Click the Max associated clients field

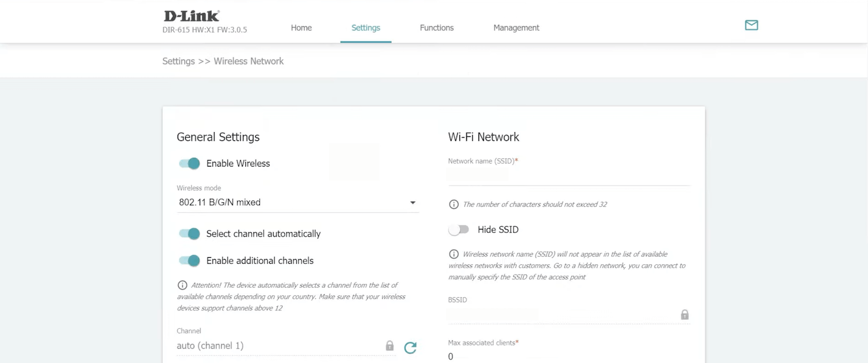click(568, 357)
